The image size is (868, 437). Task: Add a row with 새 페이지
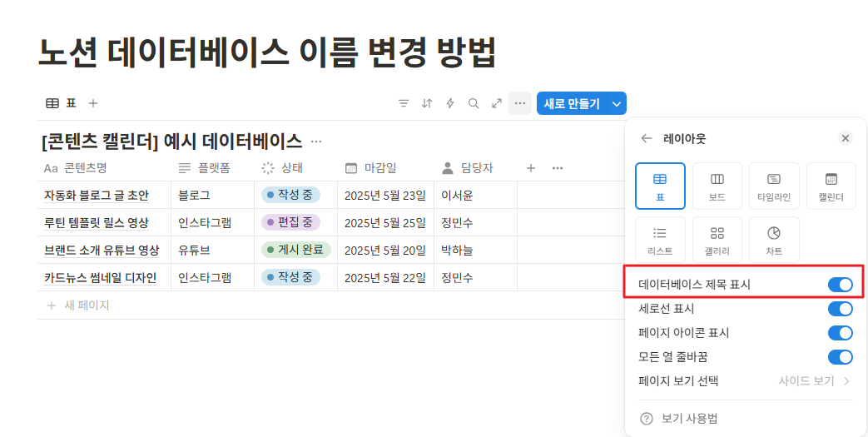(x=78, y=305)
